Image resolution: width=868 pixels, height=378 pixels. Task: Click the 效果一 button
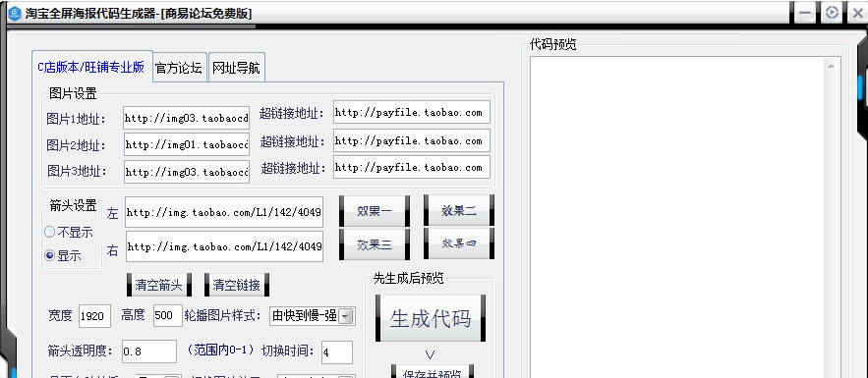coord(375,210)
